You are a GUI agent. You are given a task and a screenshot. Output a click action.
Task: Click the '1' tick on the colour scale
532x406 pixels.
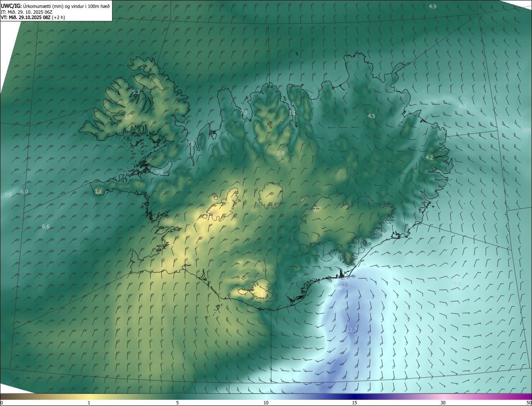(x=89, y=403)
